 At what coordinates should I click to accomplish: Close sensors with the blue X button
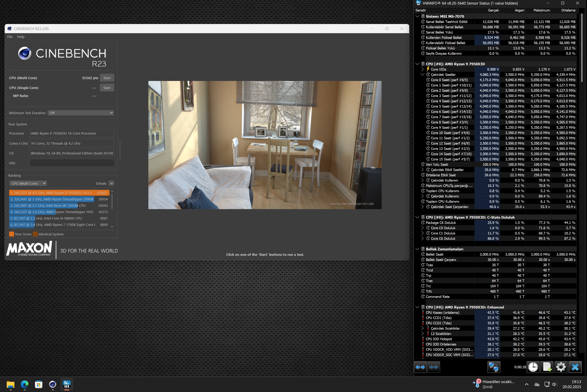[x=575, y=367]
